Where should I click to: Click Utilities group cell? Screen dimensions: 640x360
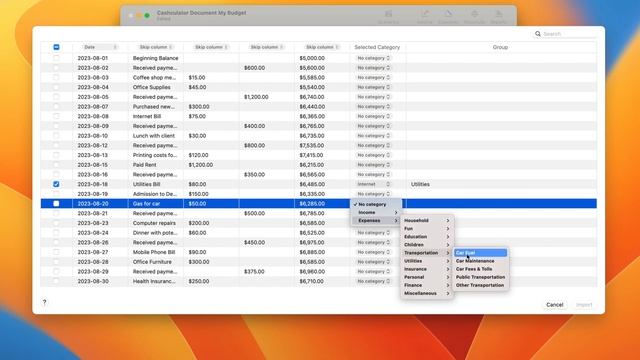(420, 184)
